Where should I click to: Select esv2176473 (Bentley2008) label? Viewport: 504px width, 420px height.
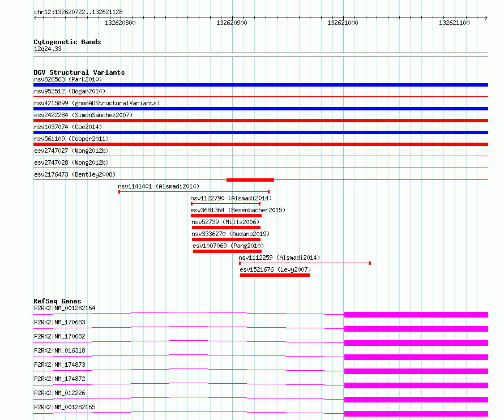click(x=75, y=174)
